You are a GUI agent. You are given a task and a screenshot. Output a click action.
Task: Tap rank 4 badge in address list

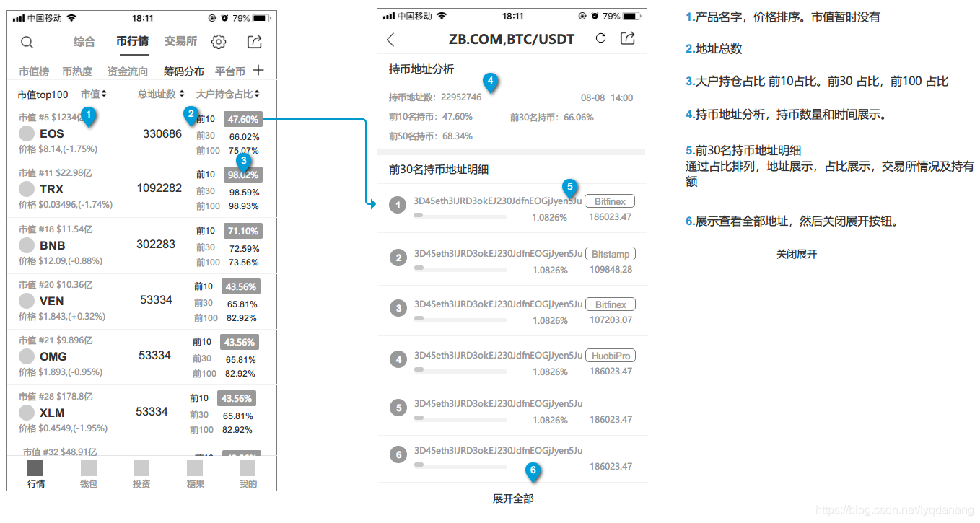coord(398,359)
